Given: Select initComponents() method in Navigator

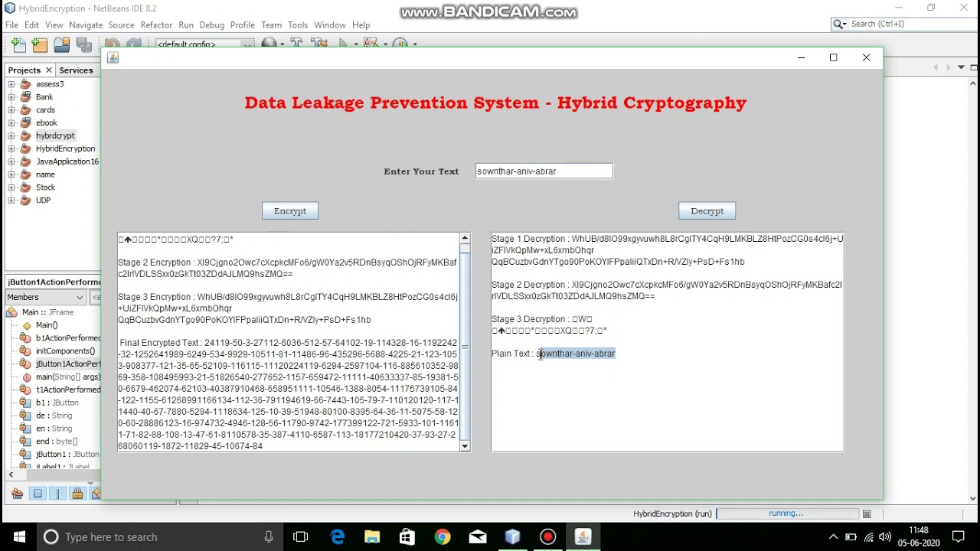Looking at the screenshot, I should click(65, 351).
